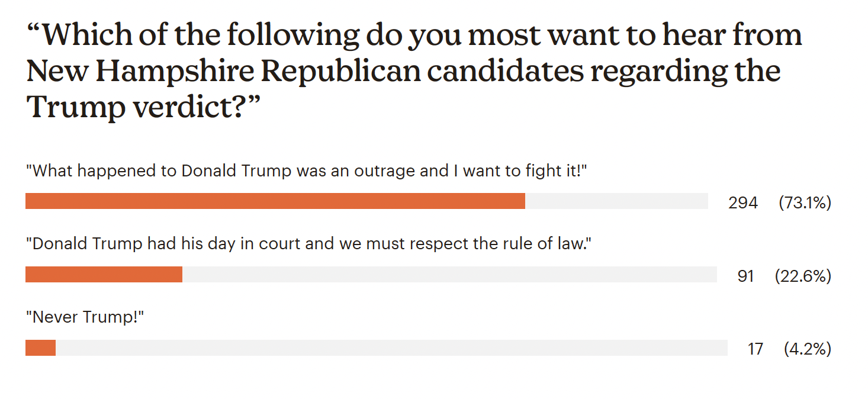868x399 pixels.
Task: Click the vote count 294
Action: [x=742, y=203]
